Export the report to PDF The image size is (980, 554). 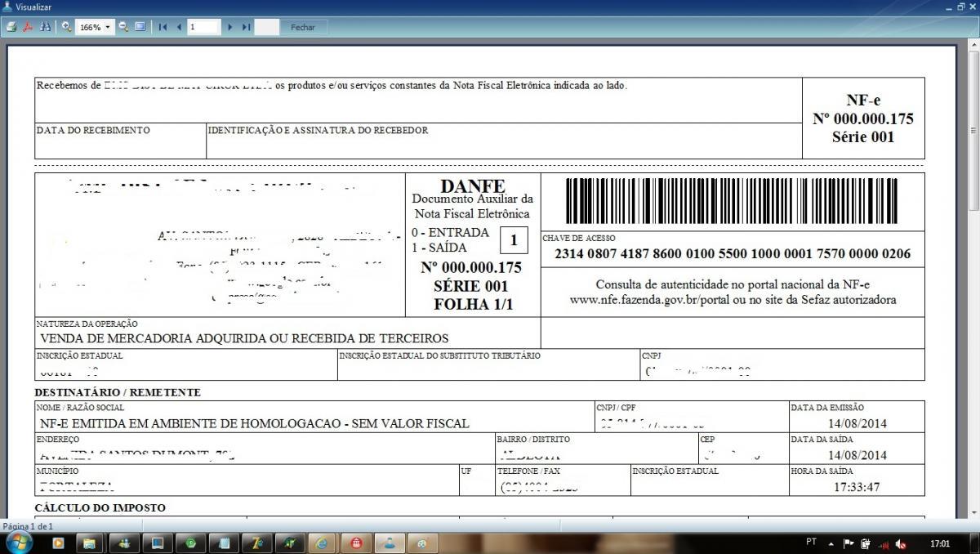point(28,27)
